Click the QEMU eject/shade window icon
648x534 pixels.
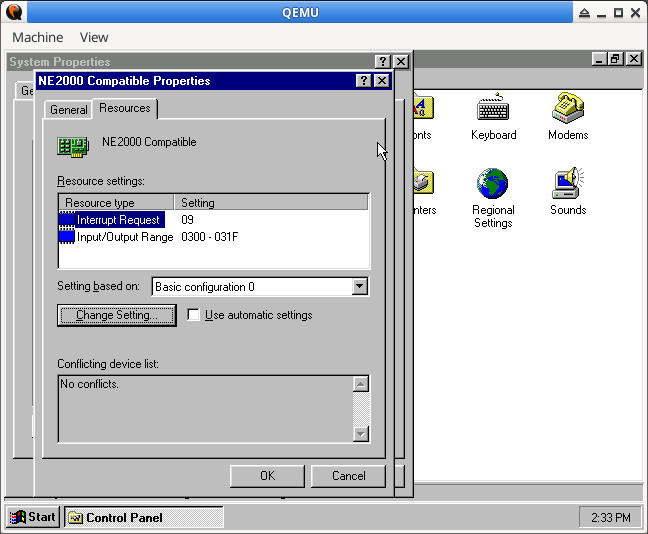pyautogui.click(x=584, y=13)
